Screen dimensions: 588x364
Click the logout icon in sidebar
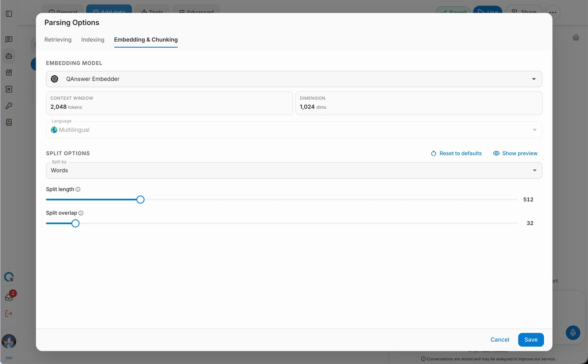click(x=9, y=313)
